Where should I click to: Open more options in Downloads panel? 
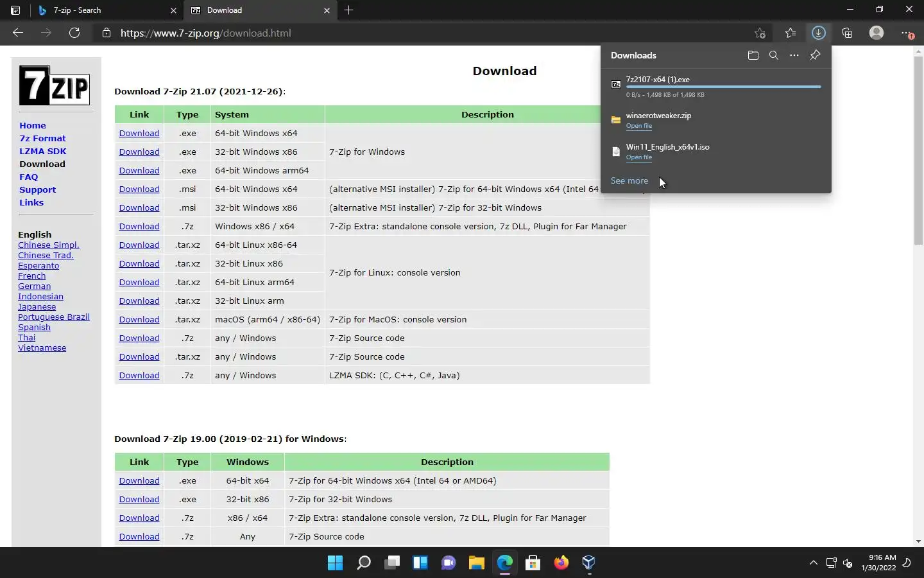(794, 55)
